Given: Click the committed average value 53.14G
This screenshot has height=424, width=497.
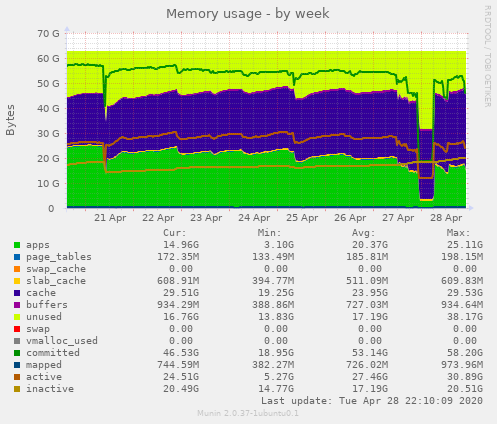Looking at the screenshot, I should pyautogui.click(x=370, y=353).
